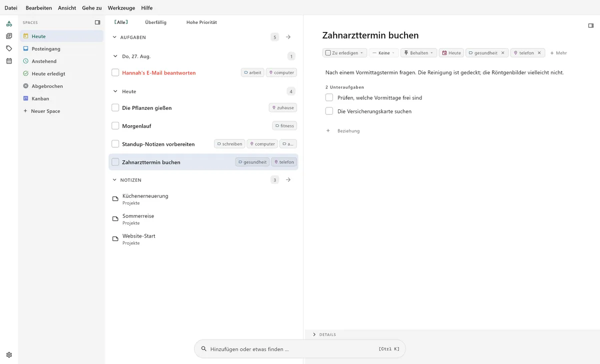This screenshot has height=364, width=600.
Task: Focus the Hinzufügen oder etwas finden field
Action: 299,349
